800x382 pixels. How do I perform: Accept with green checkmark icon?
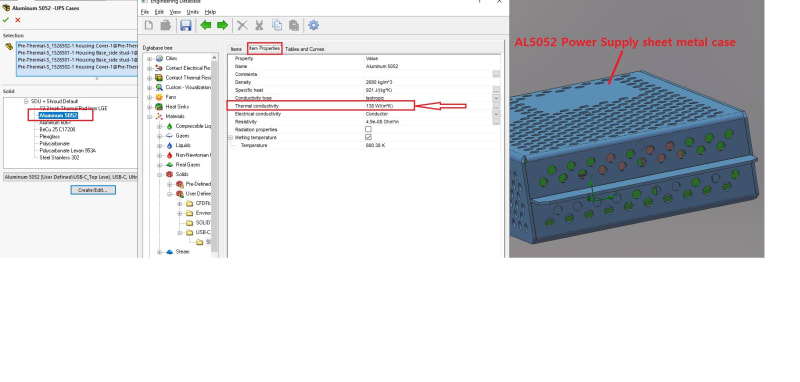tap(6, 20)
